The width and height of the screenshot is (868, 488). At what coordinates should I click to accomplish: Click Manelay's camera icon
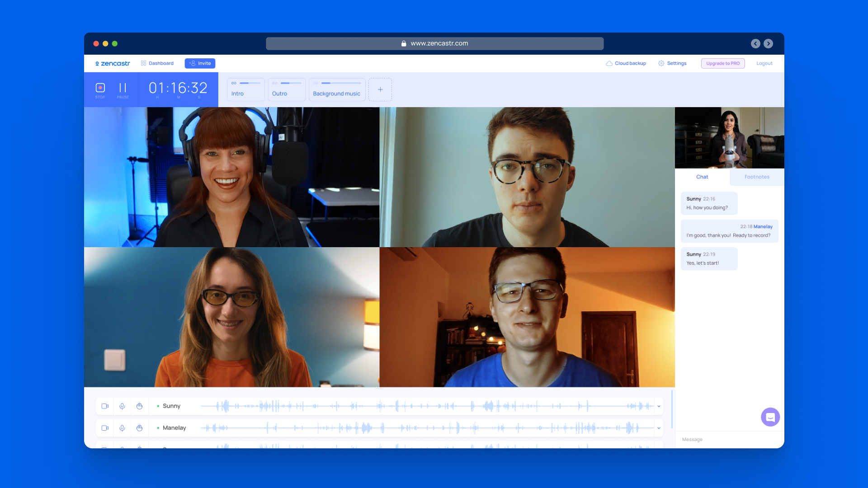tap(105, 428)
